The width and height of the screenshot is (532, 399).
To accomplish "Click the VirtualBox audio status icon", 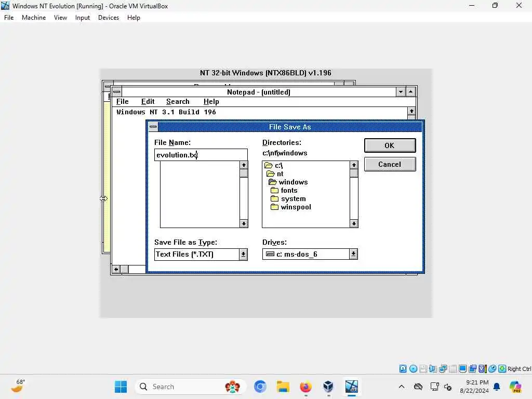I will [x=433, y=369].
